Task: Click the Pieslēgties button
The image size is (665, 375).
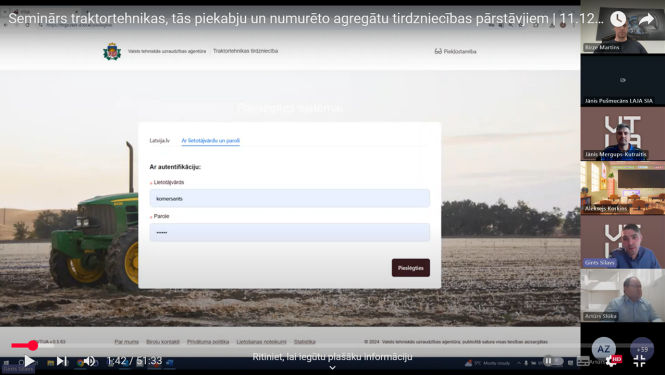Action: [411, 268]
